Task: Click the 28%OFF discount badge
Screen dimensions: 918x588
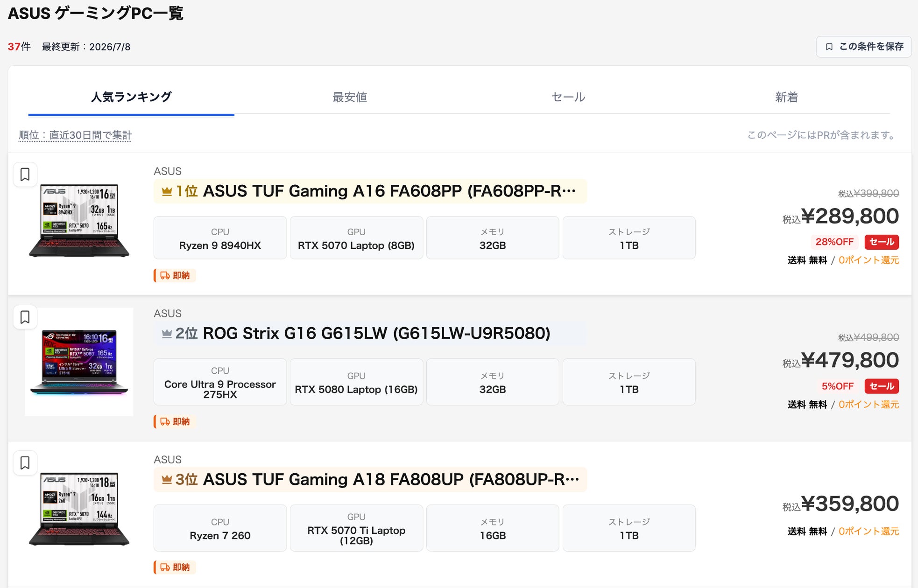Action: 834,242
